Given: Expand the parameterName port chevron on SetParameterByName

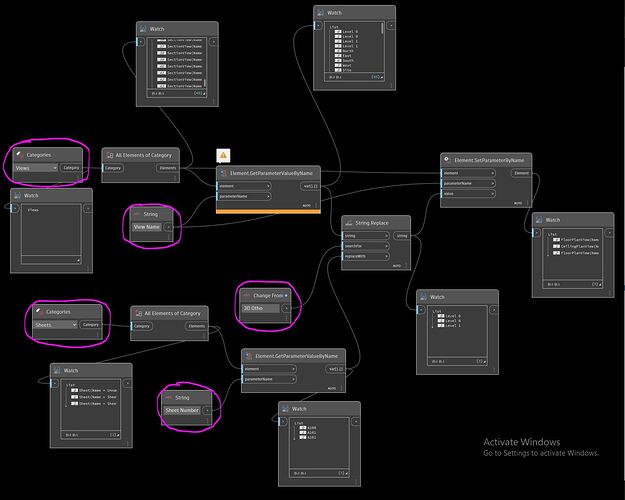Looking at the screenshot, I should (493, 183).
